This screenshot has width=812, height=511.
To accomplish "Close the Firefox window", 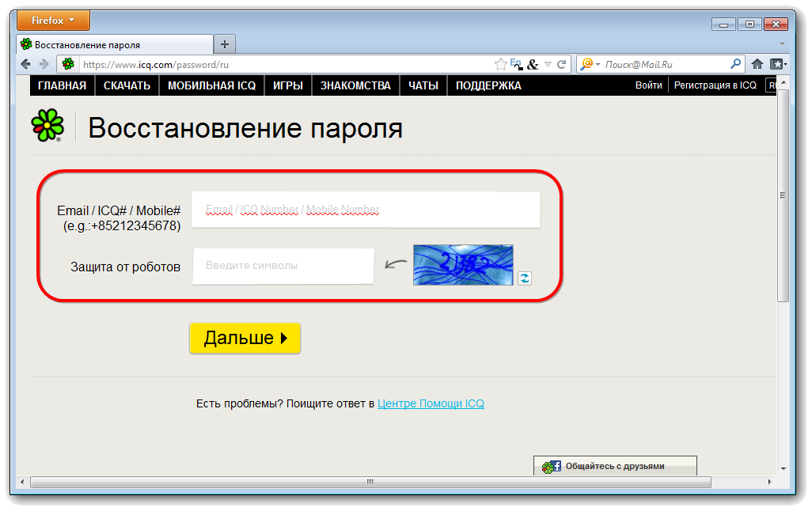I will tap(776, 25).
